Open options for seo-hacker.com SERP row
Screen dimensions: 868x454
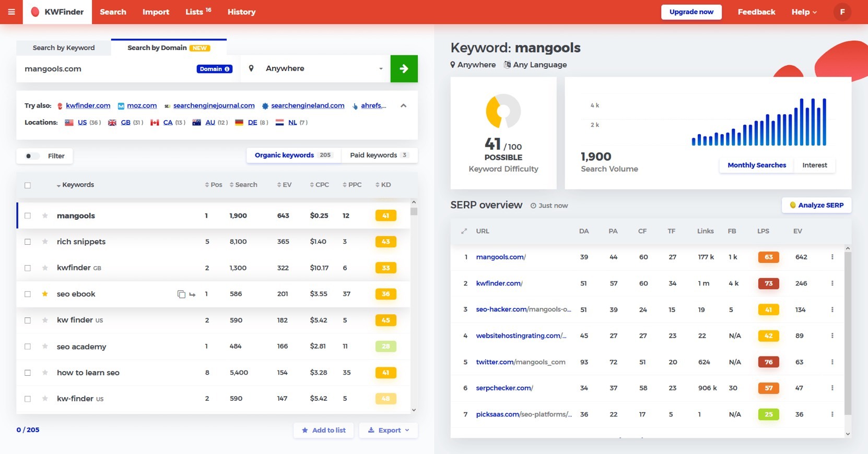click(x=832, y=309)
